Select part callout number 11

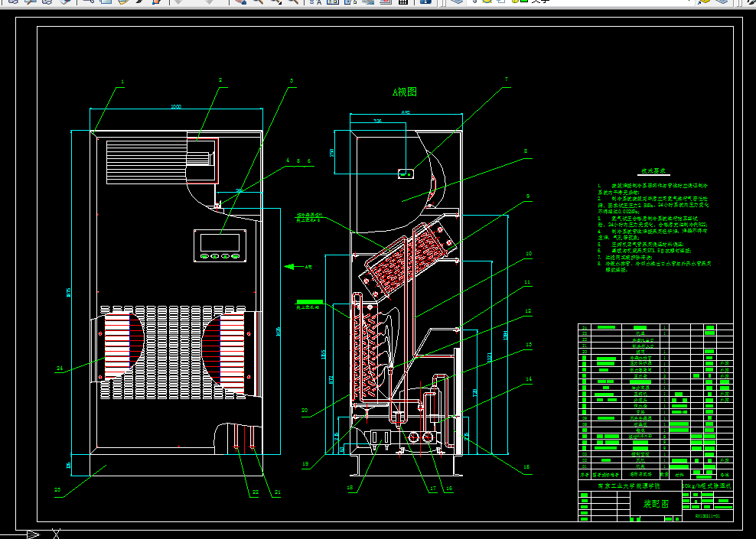(x=527, y=282)
